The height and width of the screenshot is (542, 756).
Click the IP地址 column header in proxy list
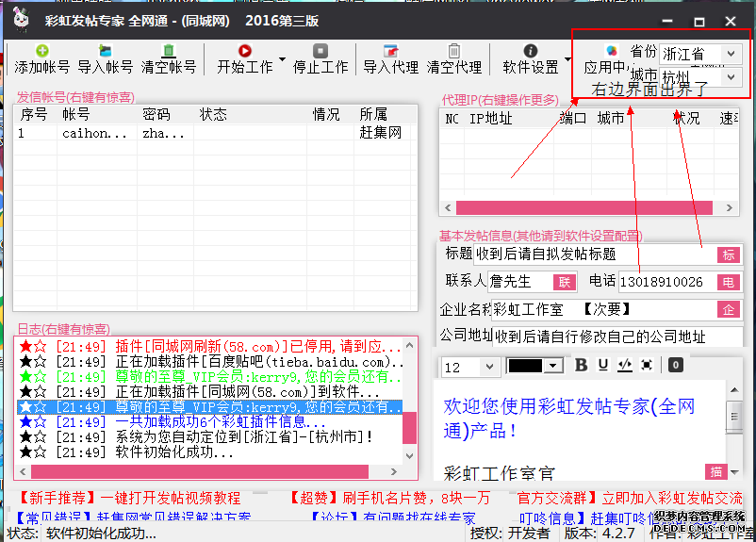(x=490, y=119)
